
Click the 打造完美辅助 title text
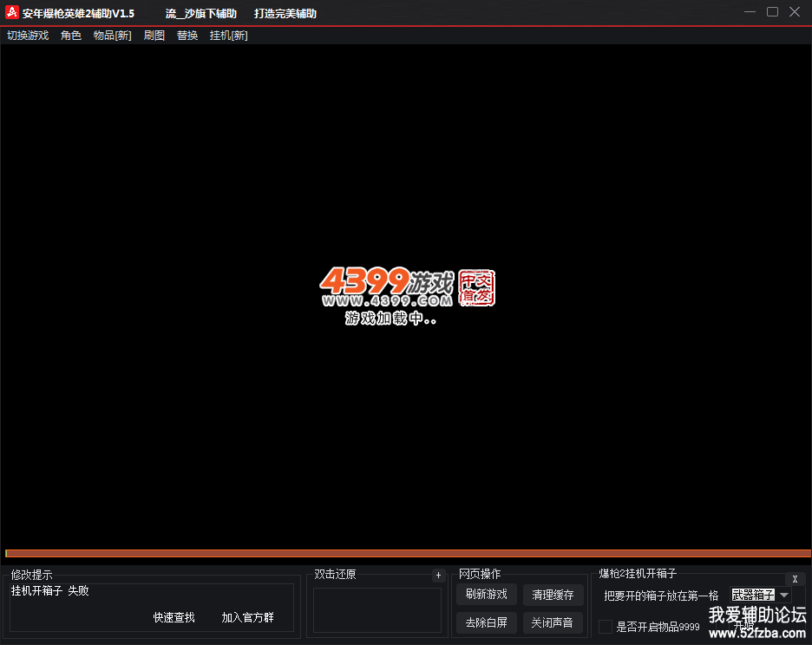[x=285, y=14]
